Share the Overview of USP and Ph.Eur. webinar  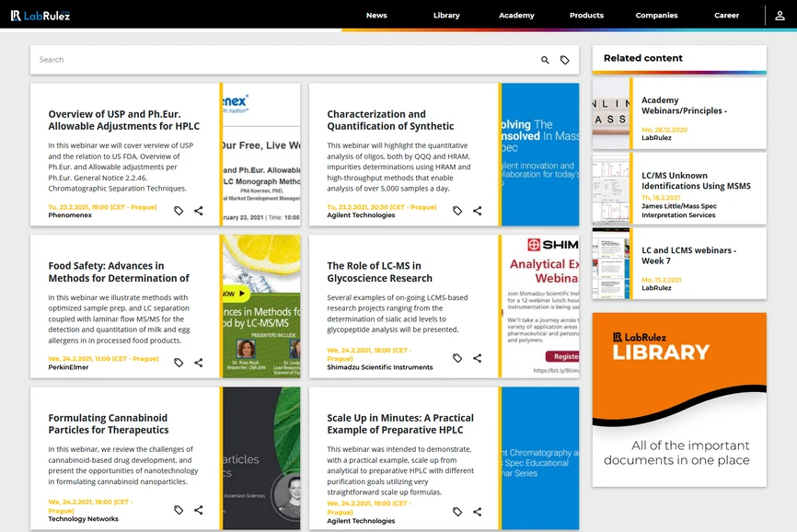[198, 211]
